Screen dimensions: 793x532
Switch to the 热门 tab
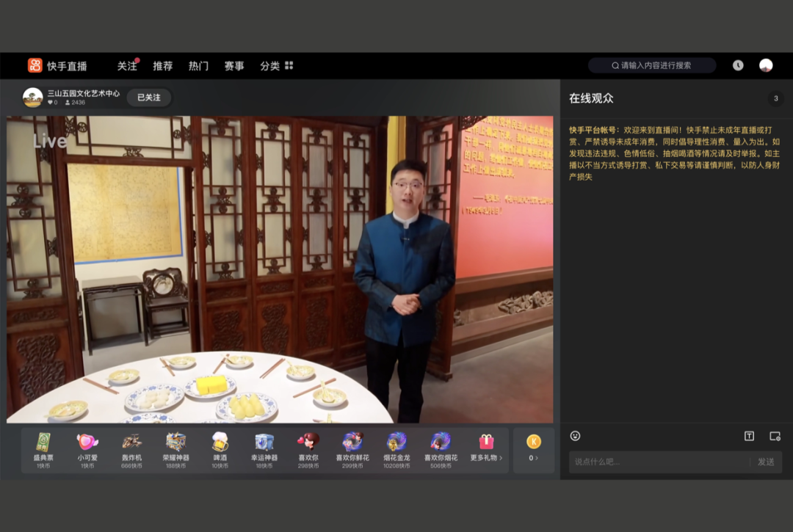[198, 65]
